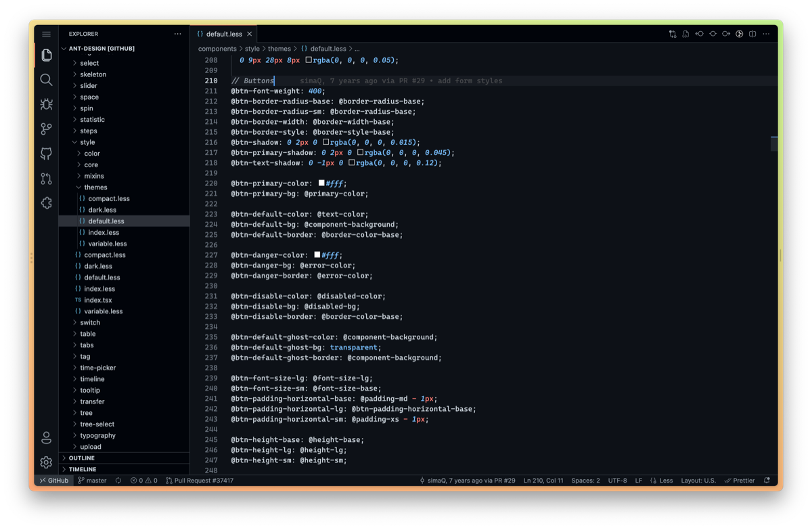Expand the OUTLINE panel
Viewport: 812px width, 530px height.
124,458
